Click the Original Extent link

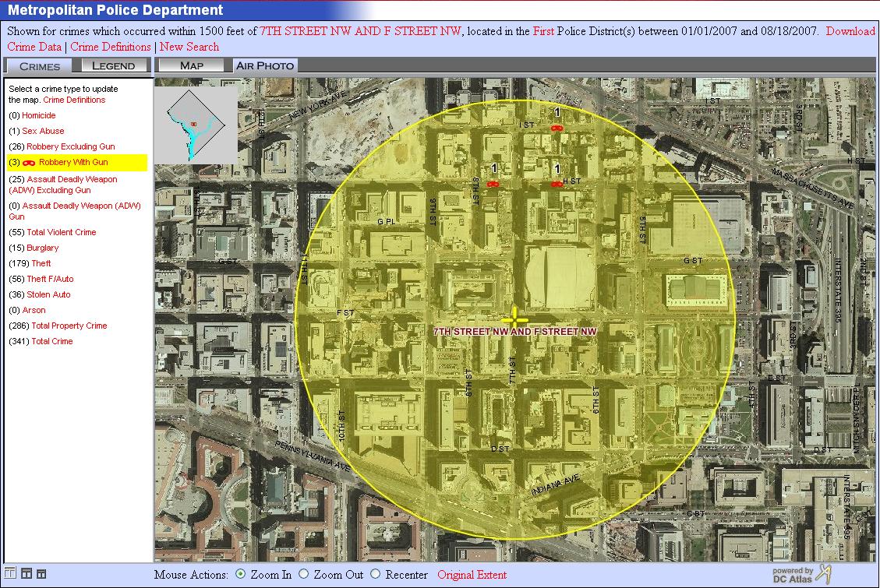coord(472,575)
